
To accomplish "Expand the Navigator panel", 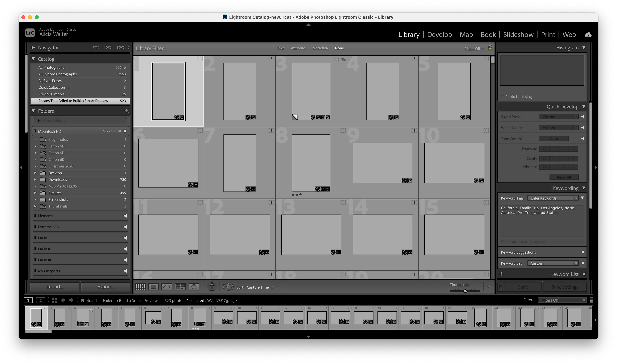I will [x=33, y=48].
